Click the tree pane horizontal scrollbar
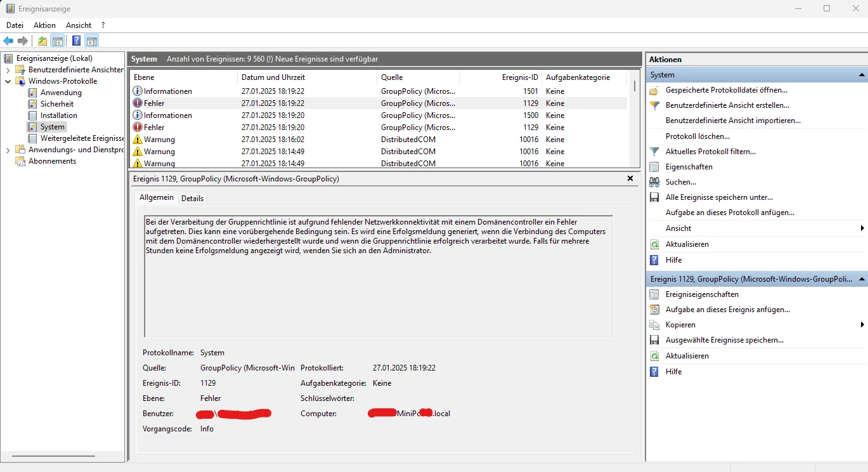The width and height of the screenshot is (868, 472). 53,456
